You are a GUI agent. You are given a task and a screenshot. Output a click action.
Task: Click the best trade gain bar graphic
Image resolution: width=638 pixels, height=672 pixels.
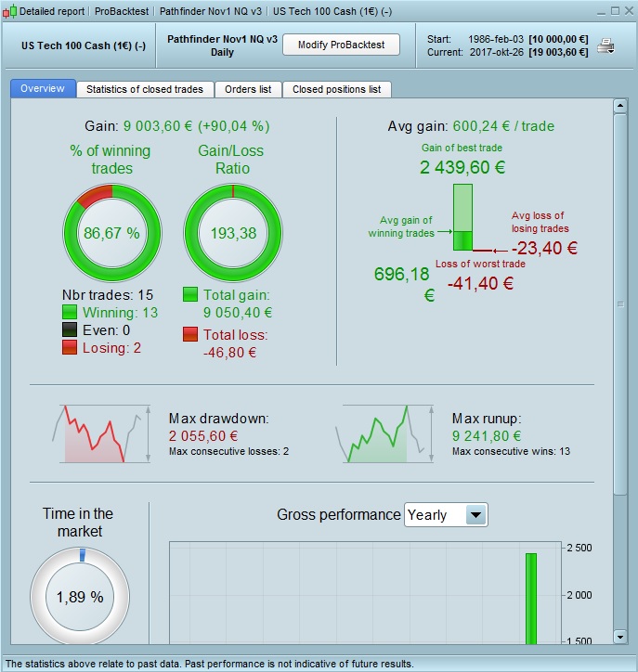[463, 217]
